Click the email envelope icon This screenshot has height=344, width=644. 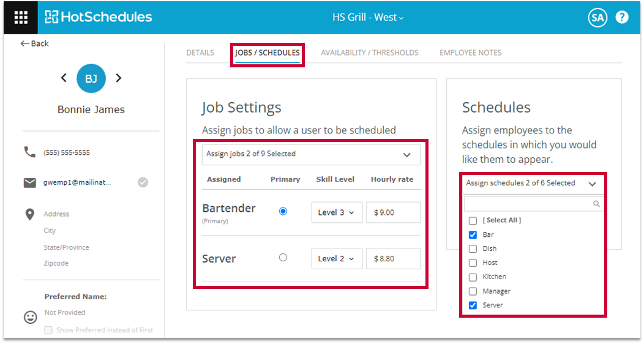pos(29,182)
